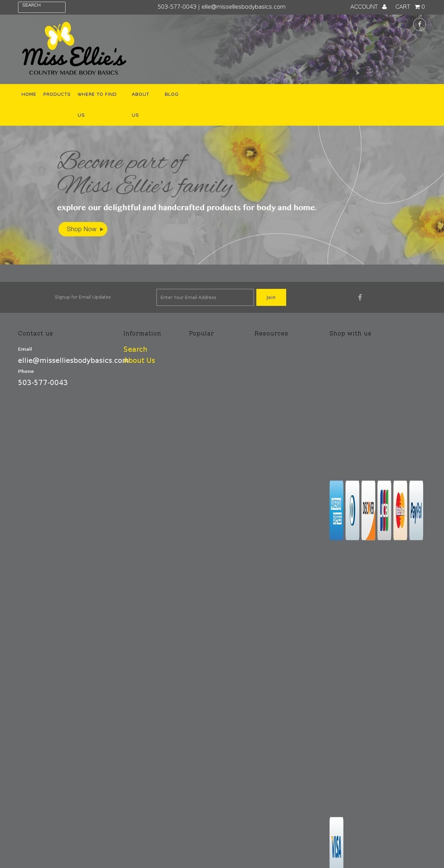This screenshot has height=868, width=444.
Task: Click the PayPal payment icon
Action: [416, 510]
